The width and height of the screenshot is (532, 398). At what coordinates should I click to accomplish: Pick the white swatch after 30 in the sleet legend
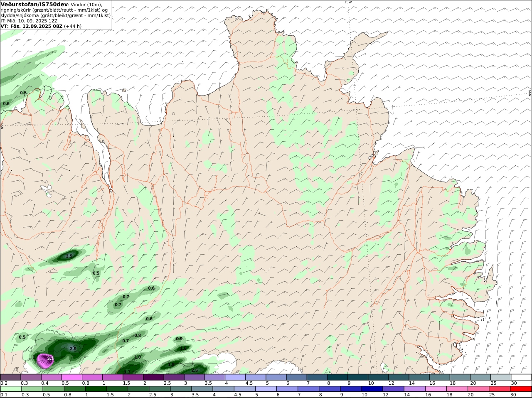(521, 377)
